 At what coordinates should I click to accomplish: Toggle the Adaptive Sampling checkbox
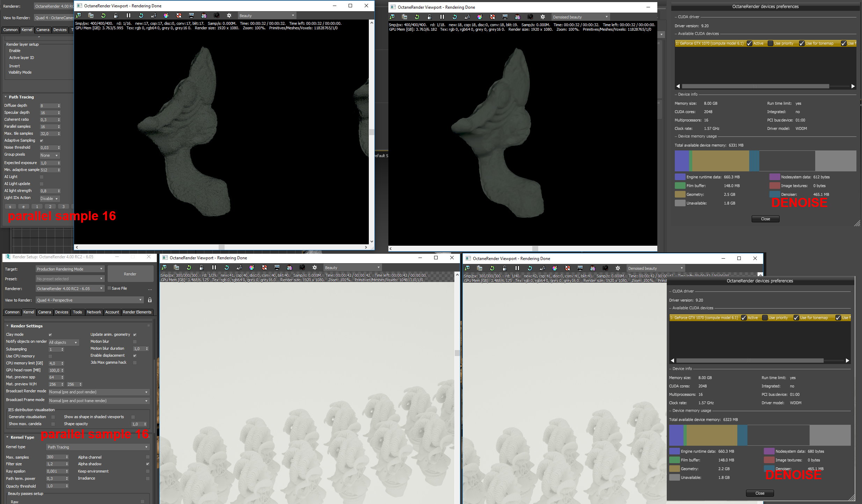(x=42, y=141)
